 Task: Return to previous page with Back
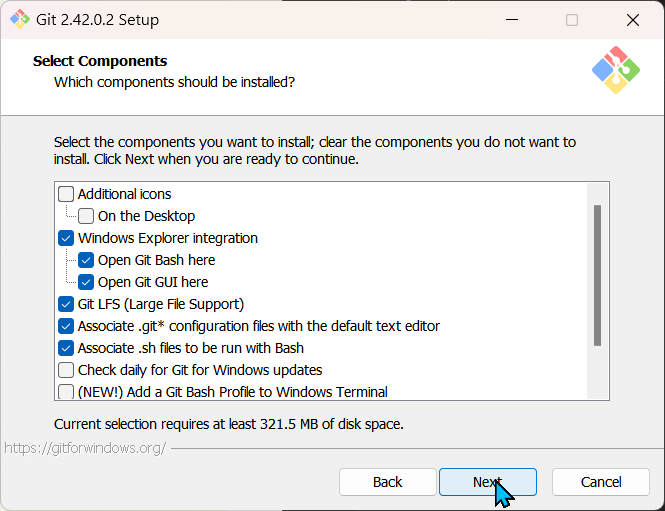[x=388, y=482]
